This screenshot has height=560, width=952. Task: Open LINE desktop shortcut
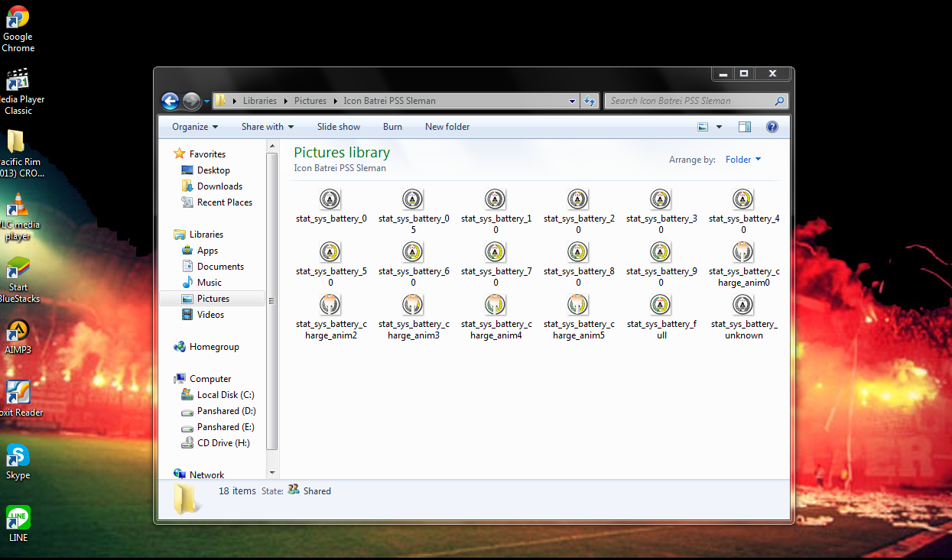pos(18,524)
